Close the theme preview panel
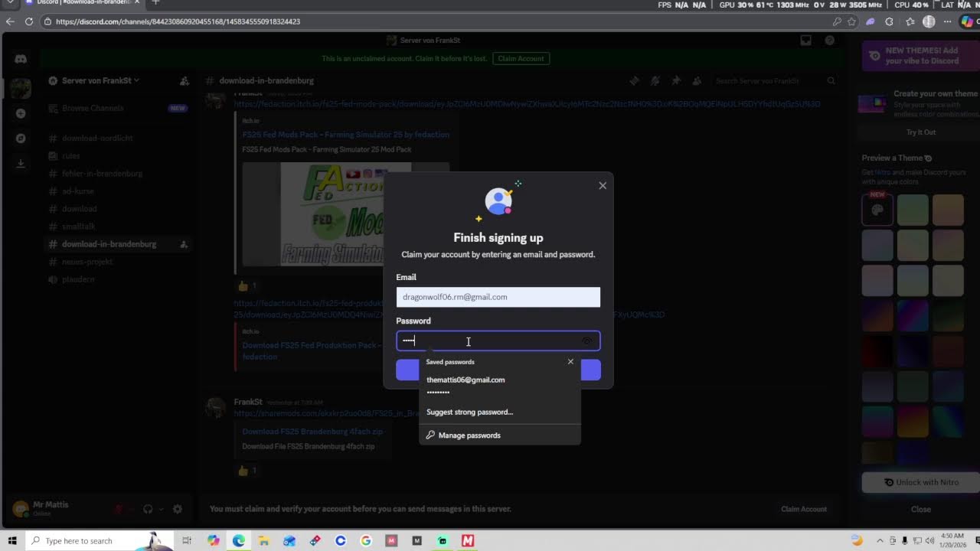Screen dimensions: 980x551 [921, 509]
